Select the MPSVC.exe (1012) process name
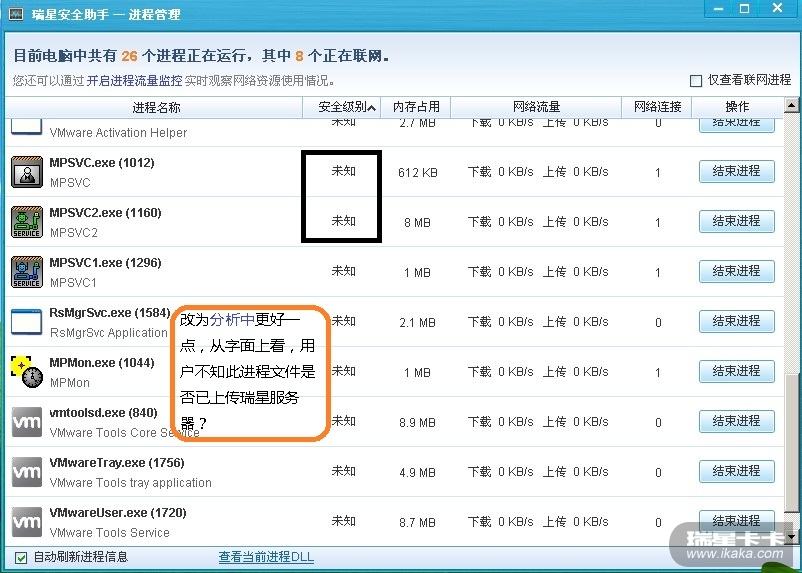 pyautogui.click(x=102, y=163)
